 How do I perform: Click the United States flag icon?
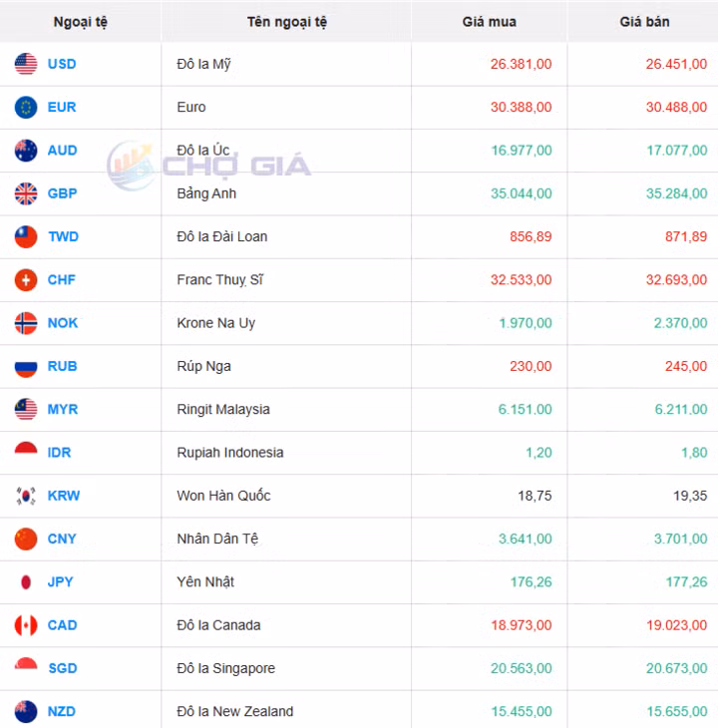pyautogui.click(x=26, y=64)
